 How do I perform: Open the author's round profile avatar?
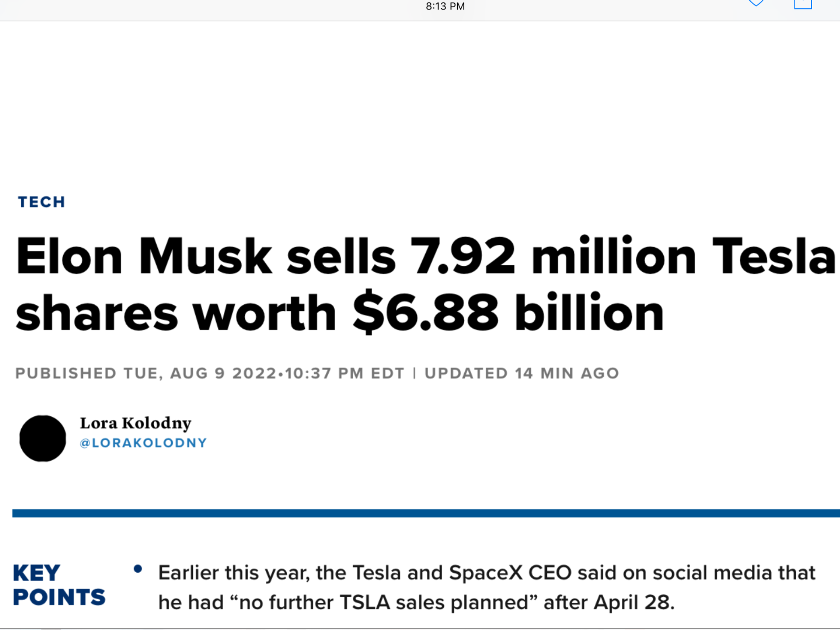[x=43, y=438]
